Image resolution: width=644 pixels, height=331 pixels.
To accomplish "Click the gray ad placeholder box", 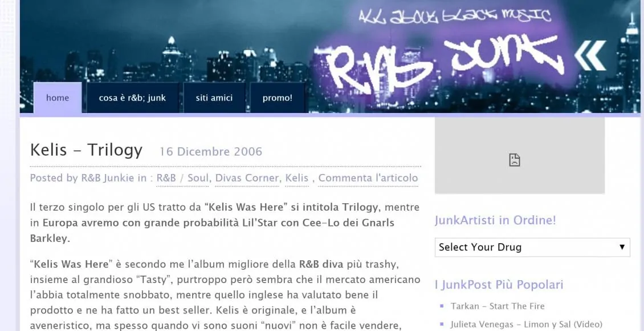I will coord(520,155).
